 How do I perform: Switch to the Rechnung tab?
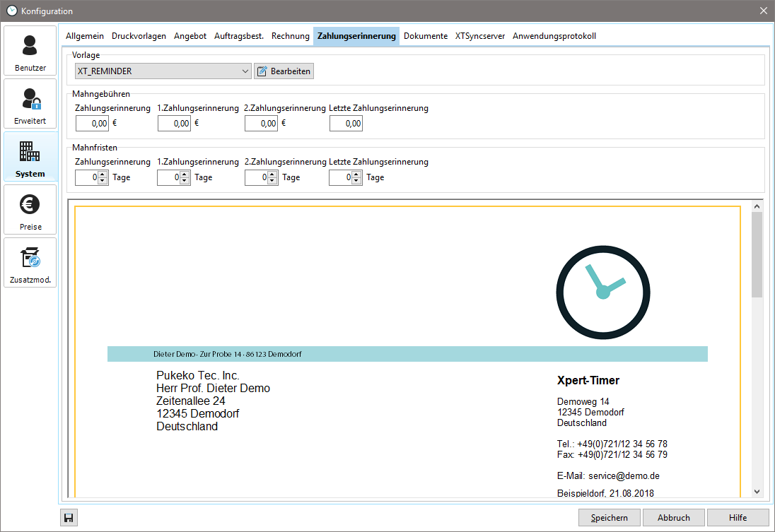click(290, 36)
